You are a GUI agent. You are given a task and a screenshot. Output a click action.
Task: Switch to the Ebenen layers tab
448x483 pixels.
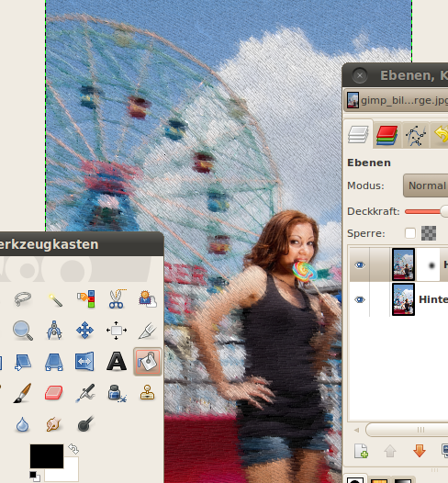358,135
